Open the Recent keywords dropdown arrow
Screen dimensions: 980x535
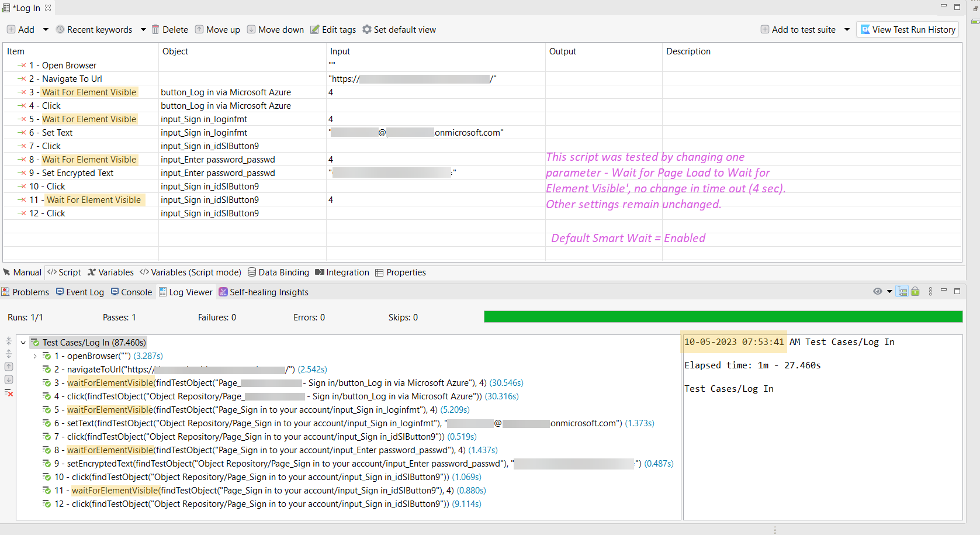[x=143, y=30]
